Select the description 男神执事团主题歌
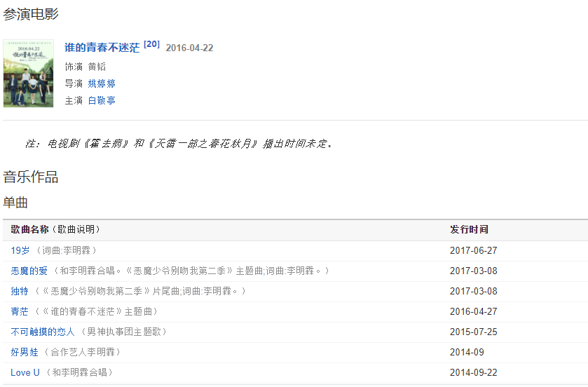This screenshot has height=387, width=588. pyautogui.click(x=124, y=332)
